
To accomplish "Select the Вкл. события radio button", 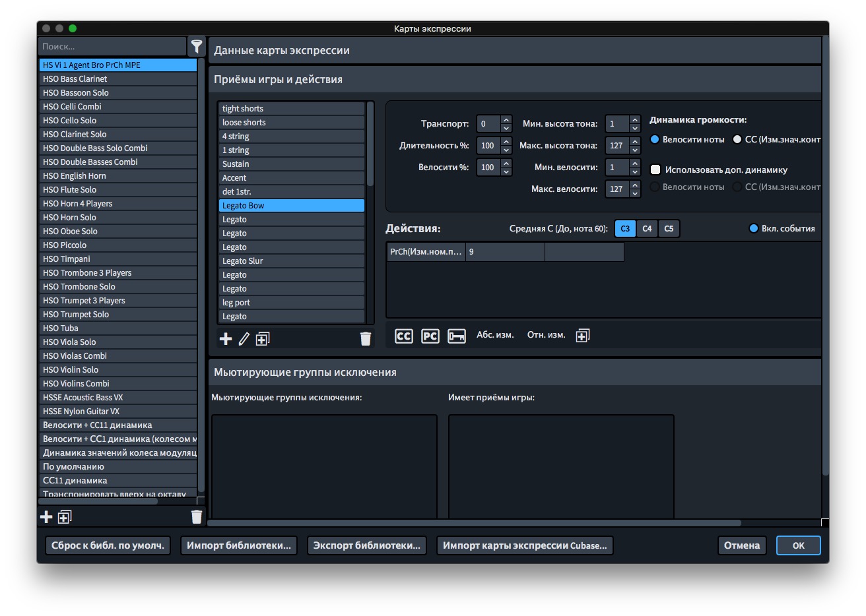I will click(x=754, y=228).
